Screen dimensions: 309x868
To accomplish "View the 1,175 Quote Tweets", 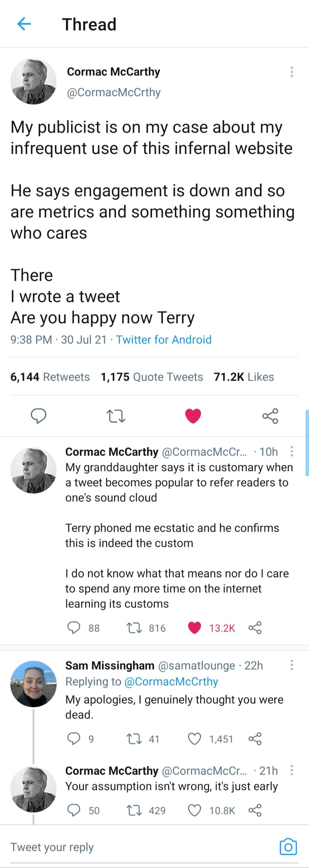I will [151, 377].
